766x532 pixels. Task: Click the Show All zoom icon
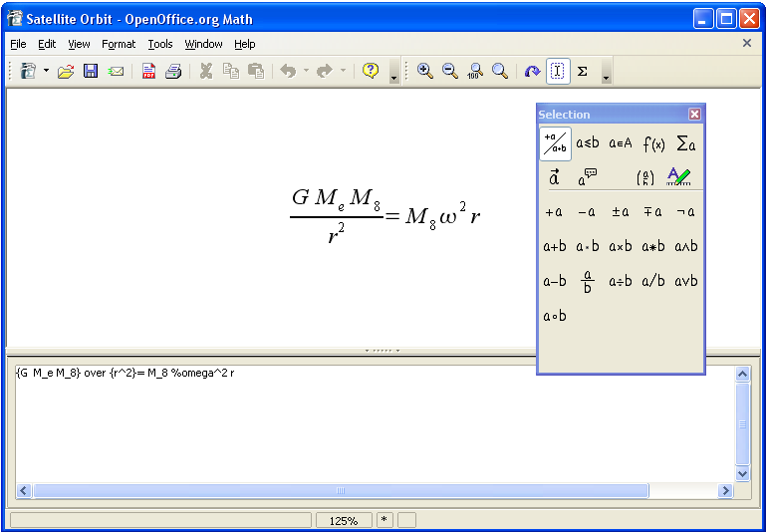[x=500, y=72]
